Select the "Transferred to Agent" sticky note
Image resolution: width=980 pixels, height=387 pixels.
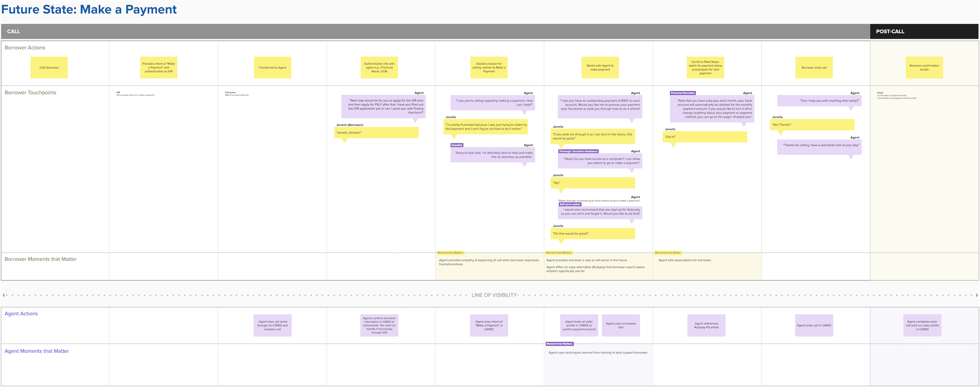[272, 67]
